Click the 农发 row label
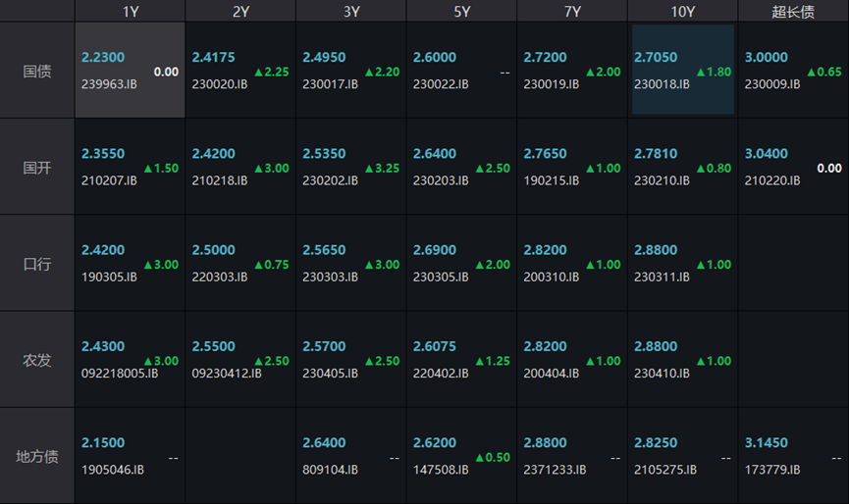This screenshot has width=849, height=504. pos(37,360)
